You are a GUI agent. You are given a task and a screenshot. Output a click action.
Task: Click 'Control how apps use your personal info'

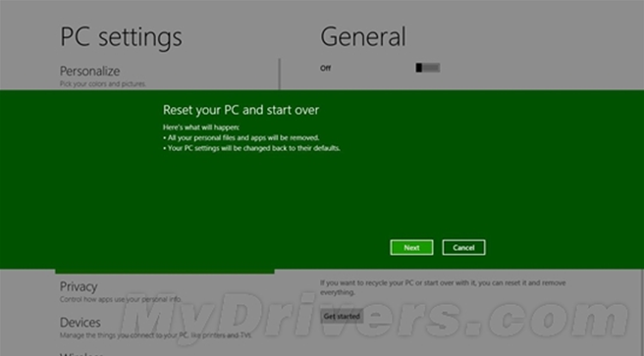click(x=121, y=299)
